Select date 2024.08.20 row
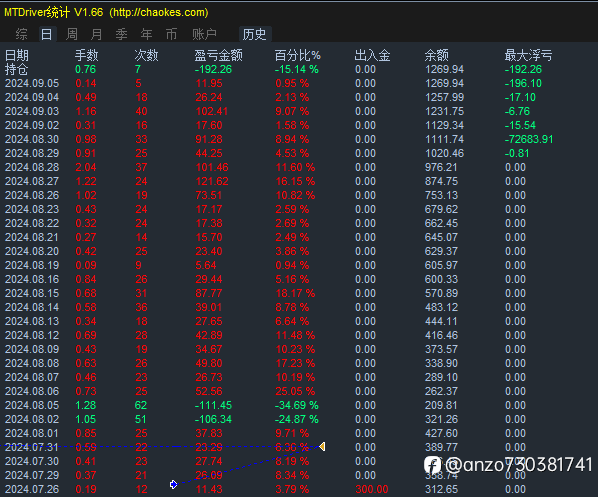The image size is (598, 497). pyautogui.click(x=32, y=251)
